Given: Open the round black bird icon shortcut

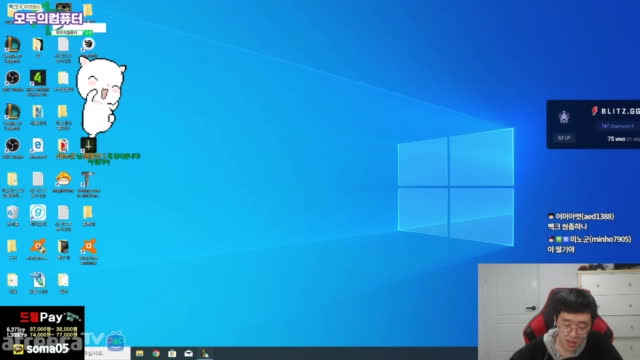Looking at the screenshot, I should tap(88, 44).
